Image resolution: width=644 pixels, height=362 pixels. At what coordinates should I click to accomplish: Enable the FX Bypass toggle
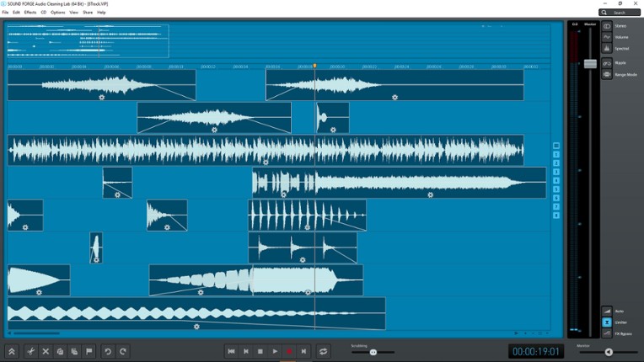(607, 333)
